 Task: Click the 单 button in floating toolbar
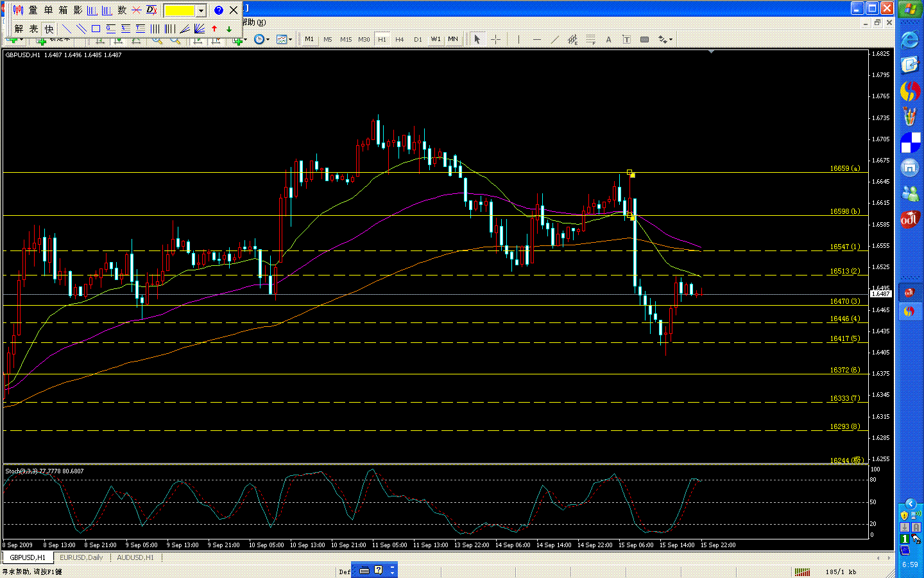(x=48, y=10)
